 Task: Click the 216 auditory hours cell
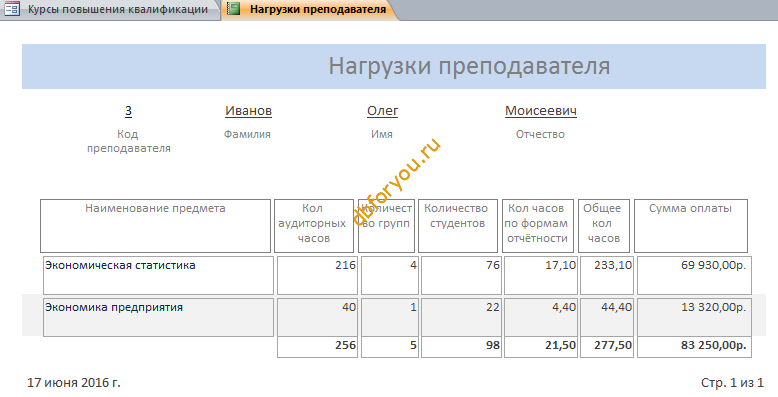317,275
